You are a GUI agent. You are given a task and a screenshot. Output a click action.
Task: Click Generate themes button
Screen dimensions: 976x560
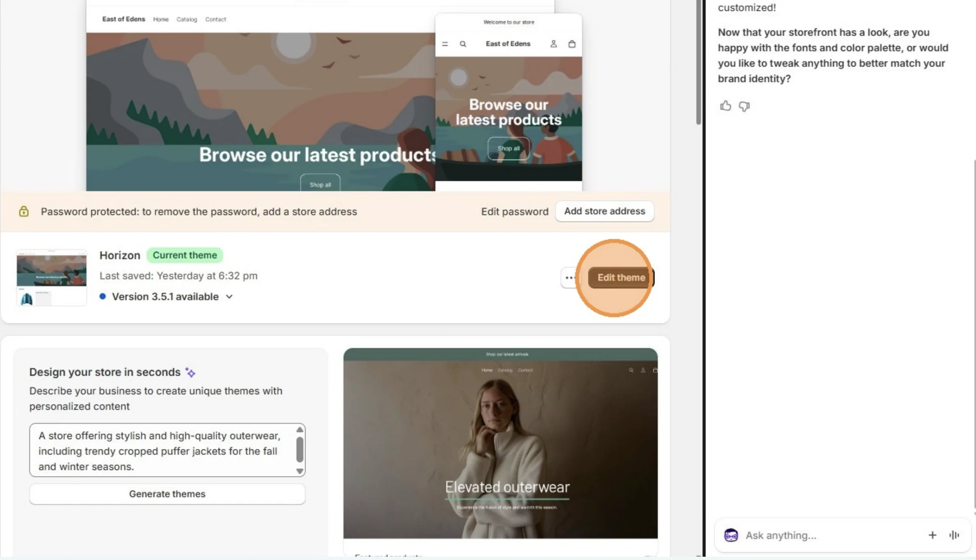pos(167,494)
